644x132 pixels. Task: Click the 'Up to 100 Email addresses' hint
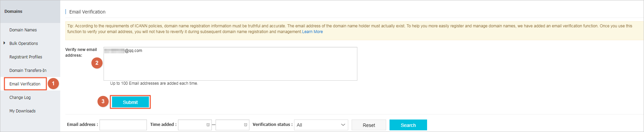154,83
